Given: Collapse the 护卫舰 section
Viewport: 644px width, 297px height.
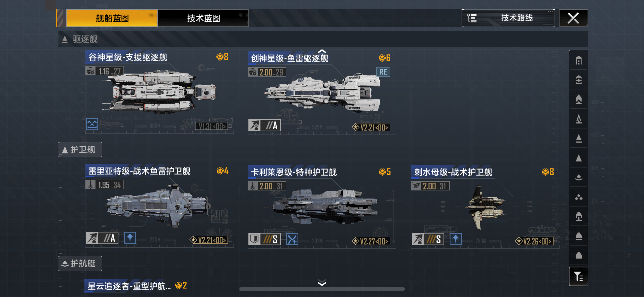Looking at the screenshot, I should coord(80,150).
